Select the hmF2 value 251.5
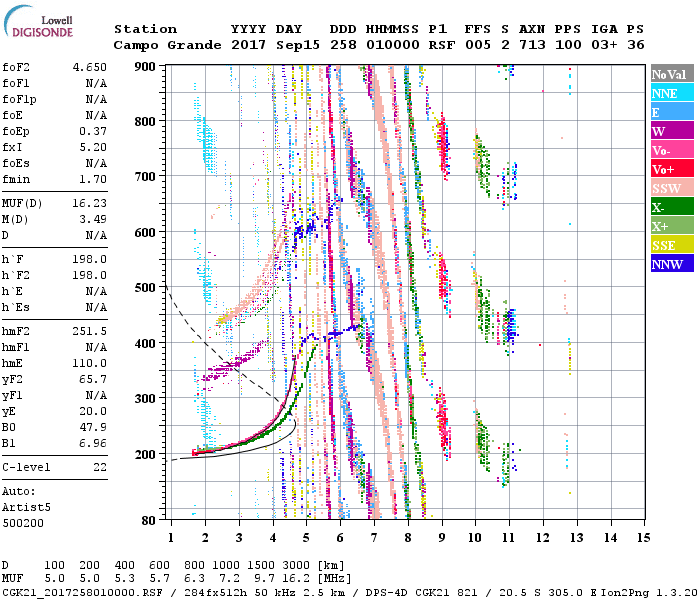700x600 pixels. [x=90, y=331]
